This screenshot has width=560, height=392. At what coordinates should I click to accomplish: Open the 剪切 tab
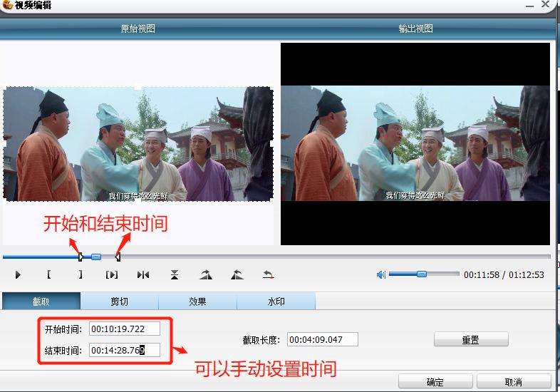(x=119, y=301)
